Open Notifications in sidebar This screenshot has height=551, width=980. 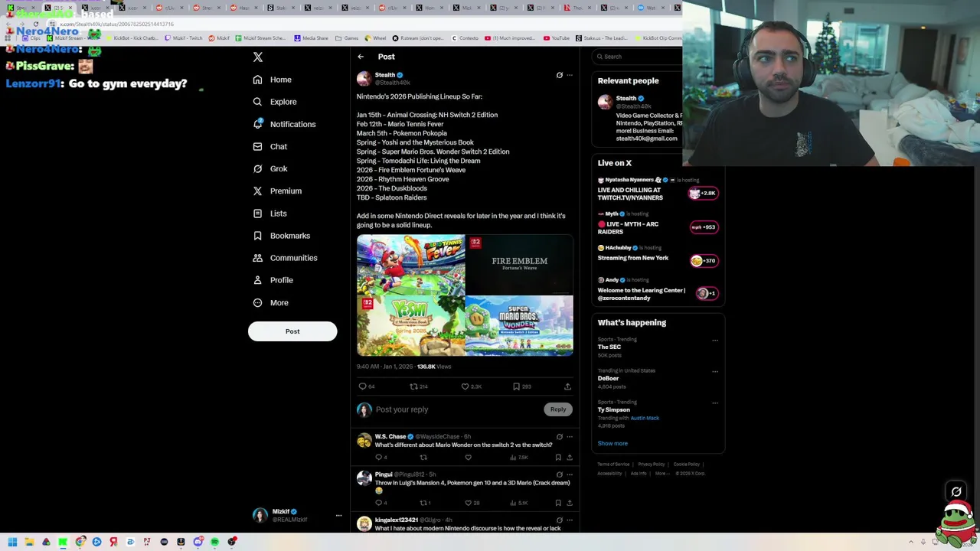[283, 124]
